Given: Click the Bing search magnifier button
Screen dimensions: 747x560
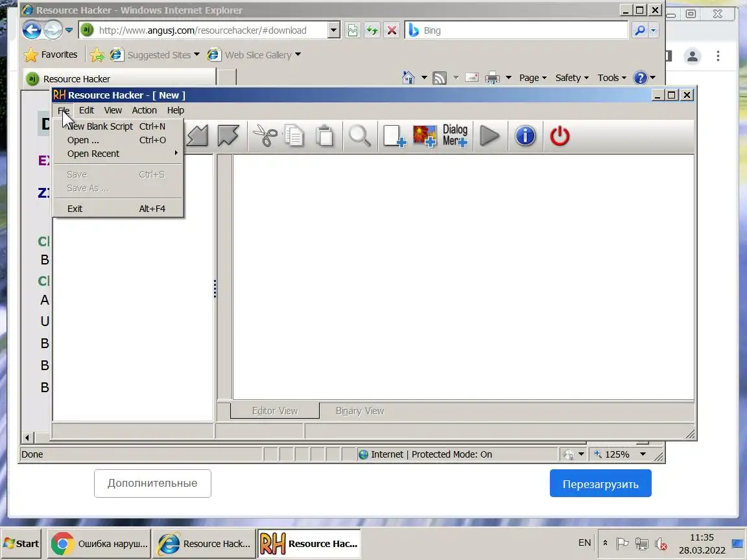Looking at the screenshot, I should pos(640,30).
